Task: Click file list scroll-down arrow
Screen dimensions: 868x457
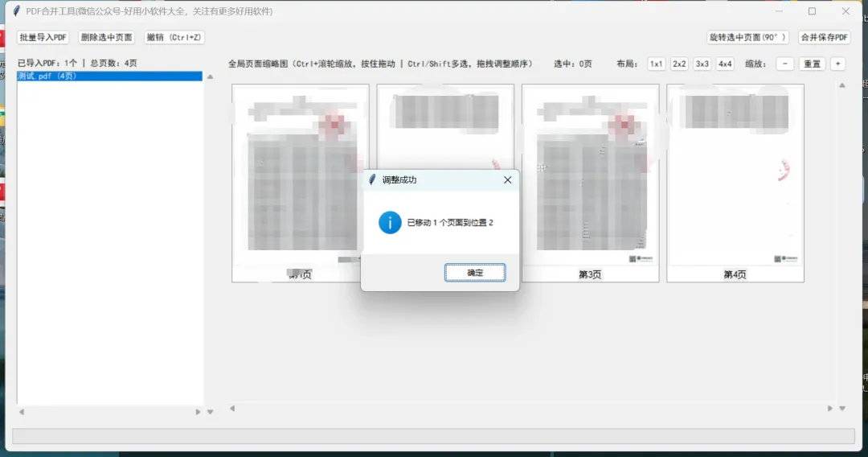Action: pyautogui.click(x=211, y=412)
